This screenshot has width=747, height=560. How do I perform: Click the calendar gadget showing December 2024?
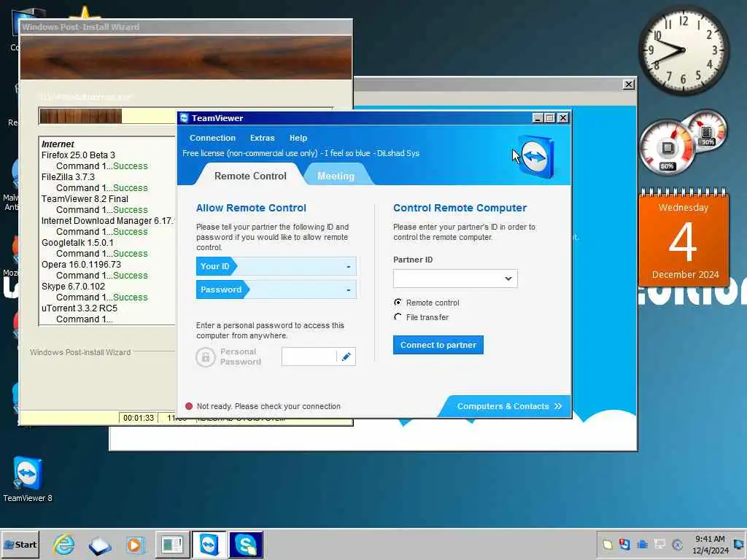tap(684, 238)
